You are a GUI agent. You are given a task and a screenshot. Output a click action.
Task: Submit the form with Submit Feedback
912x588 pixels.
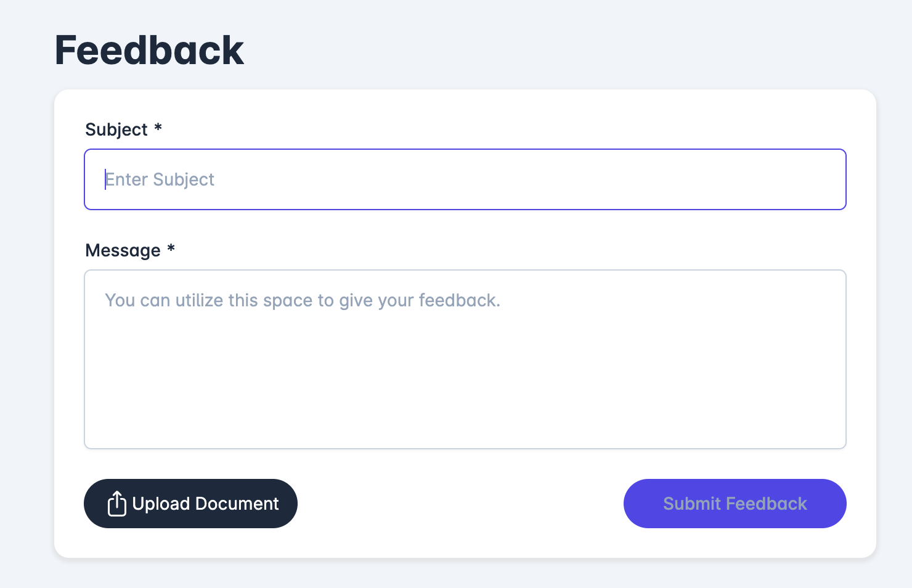click(x=735, y=504)
